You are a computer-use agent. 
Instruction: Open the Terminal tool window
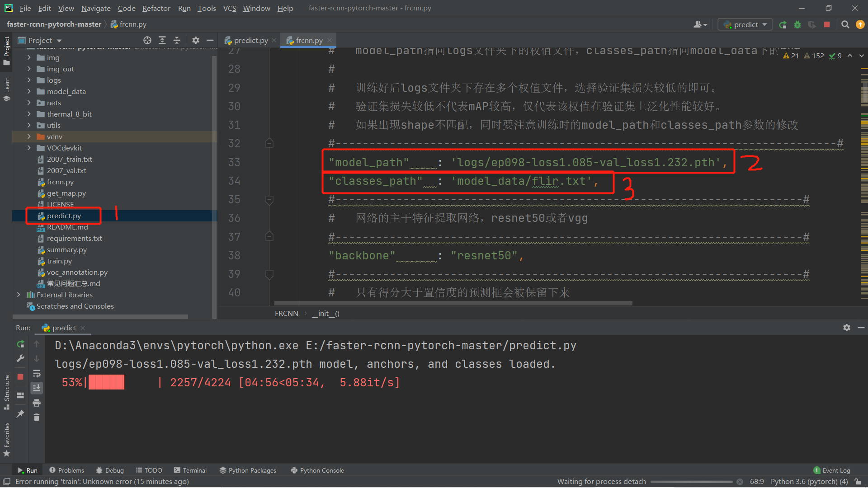190,470
